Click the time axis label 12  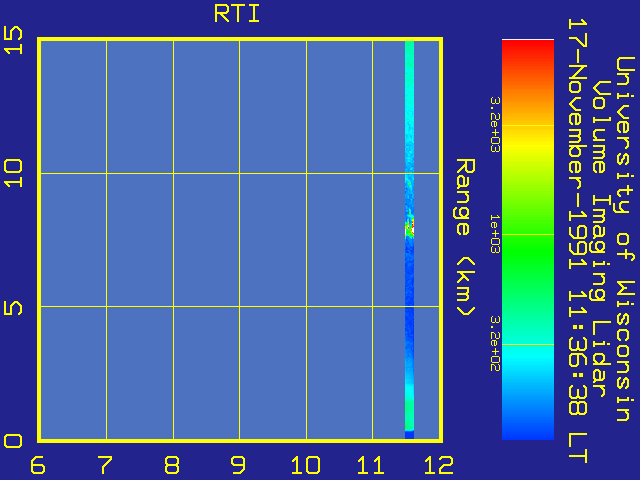click(439, 465)
